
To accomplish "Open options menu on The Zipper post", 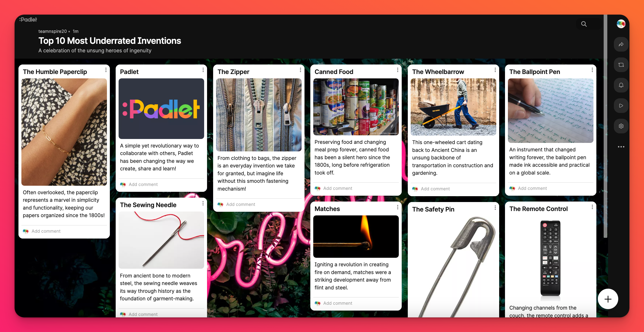I will tap(300, 70).
